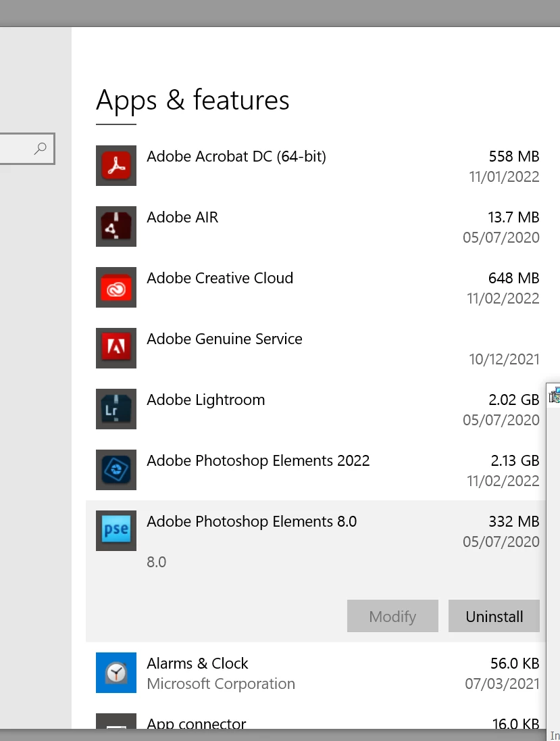Click the 2.13 GB size value
Image resolution: width=560 pixels, height=741 pixels.
pos(515,461)
